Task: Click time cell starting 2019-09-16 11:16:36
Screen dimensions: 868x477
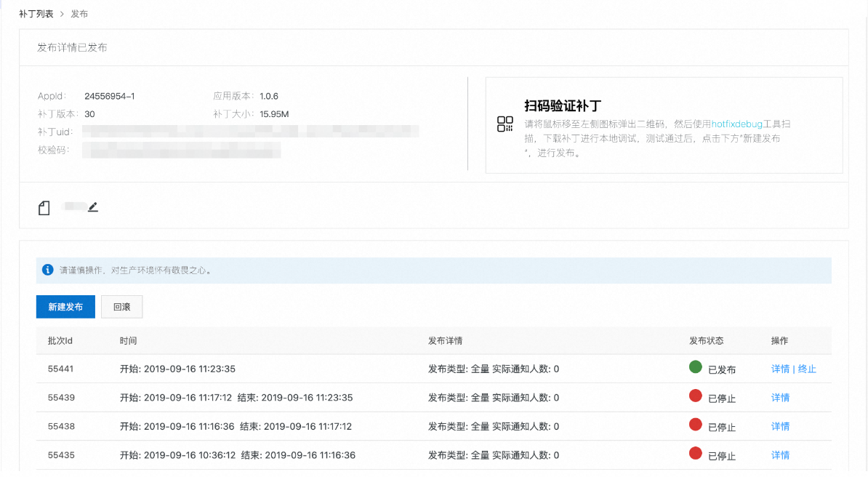Action: [236, 427]
